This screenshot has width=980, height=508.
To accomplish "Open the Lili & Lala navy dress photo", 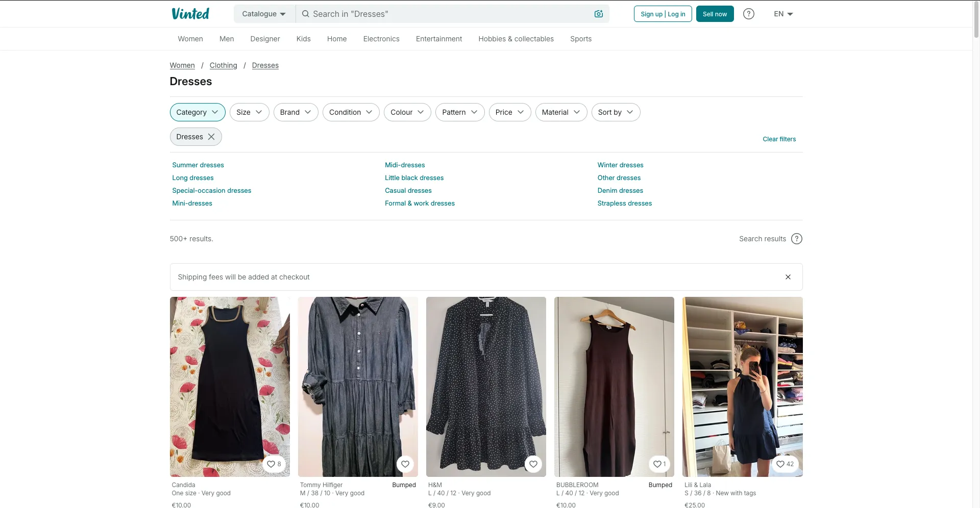I will pyautogui.click(x=743, y=387).
